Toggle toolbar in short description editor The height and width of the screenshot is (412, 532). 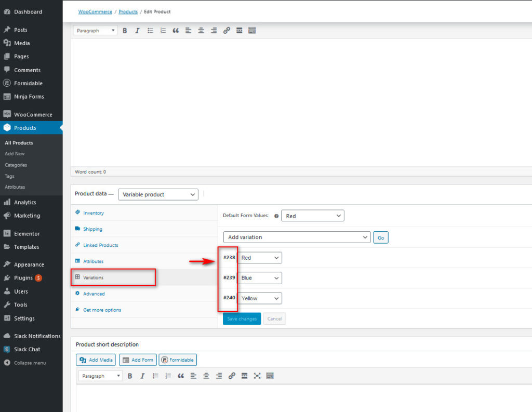pyautogui.click(x=270, y=376)
